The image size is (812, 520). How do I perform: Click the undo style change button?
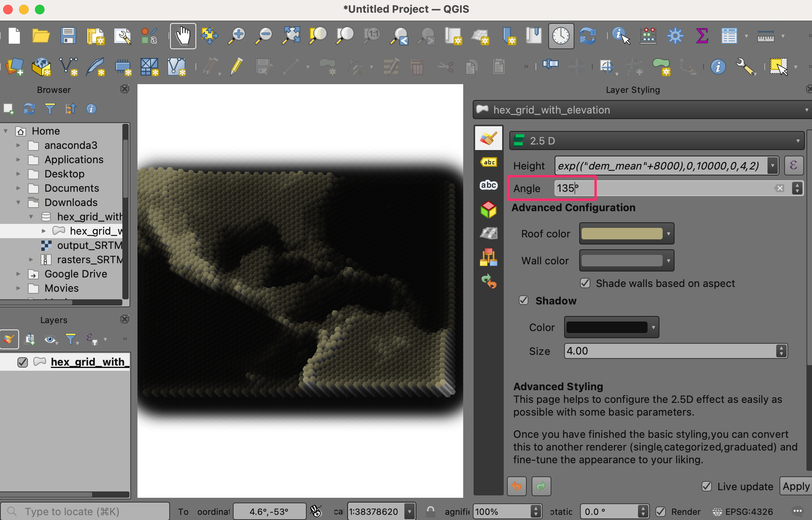(517, 486)
